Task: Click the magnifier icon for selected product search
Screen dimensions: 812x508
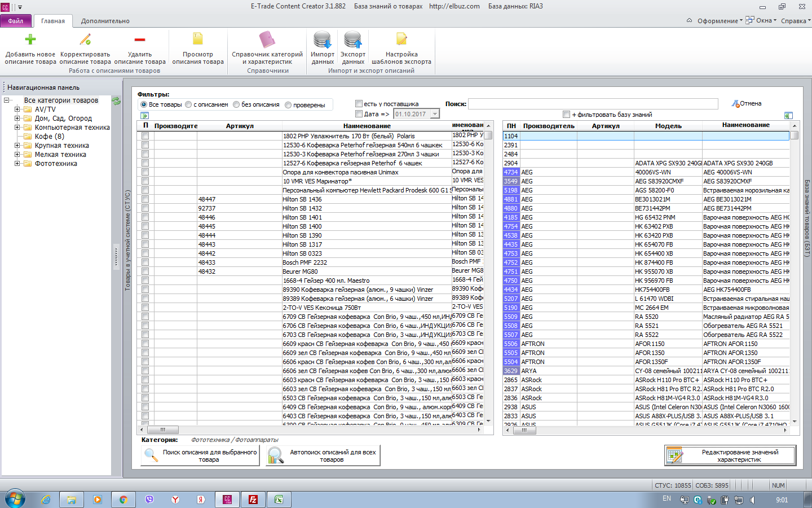Action: click(x=151, y=455)
